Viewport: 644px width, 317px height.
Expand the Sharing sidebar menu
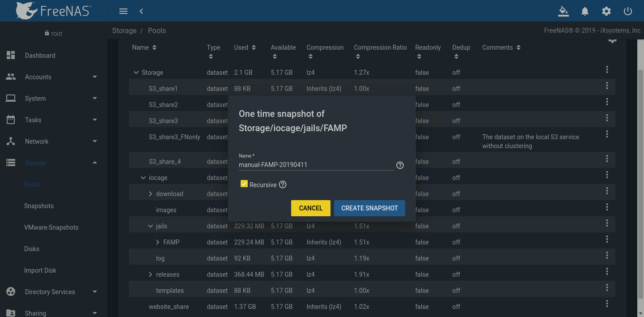54,311
